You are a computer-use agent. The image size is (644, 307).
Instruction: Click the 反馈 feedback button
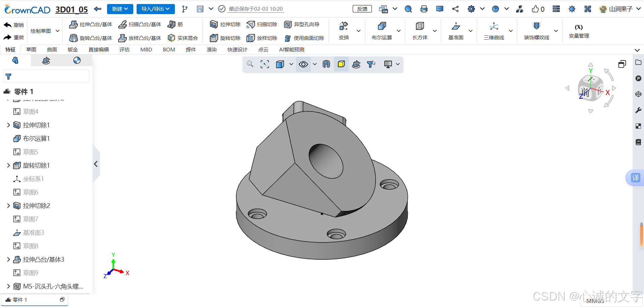tap(362, 9)
